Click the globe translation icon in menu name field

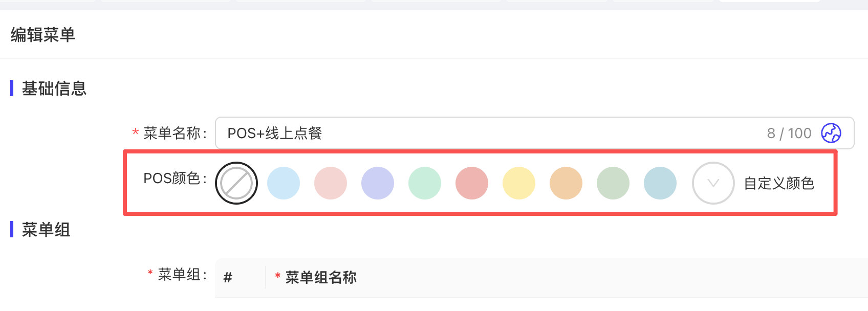(x=831, y=133)
